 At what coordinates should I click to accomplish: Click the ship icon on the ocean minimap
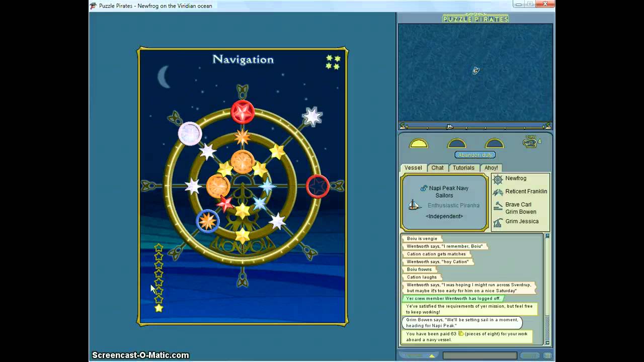[x=475, y=70]
